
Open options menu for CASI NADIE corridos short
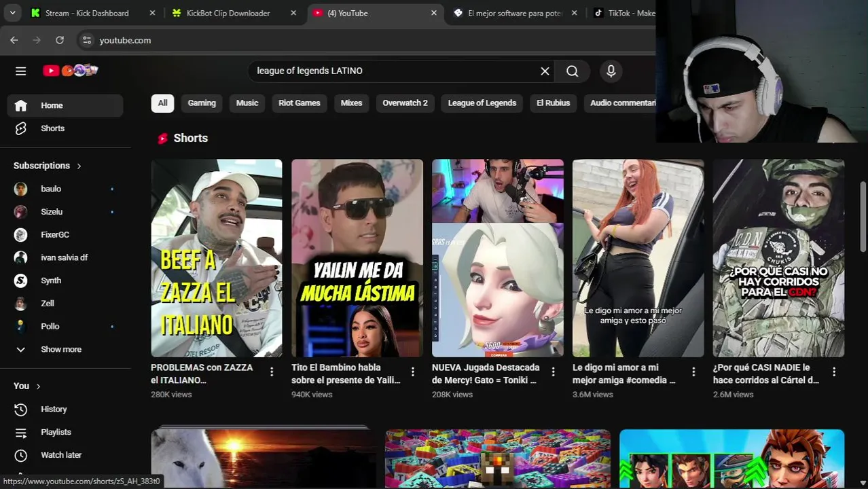(x=834, y=372)
